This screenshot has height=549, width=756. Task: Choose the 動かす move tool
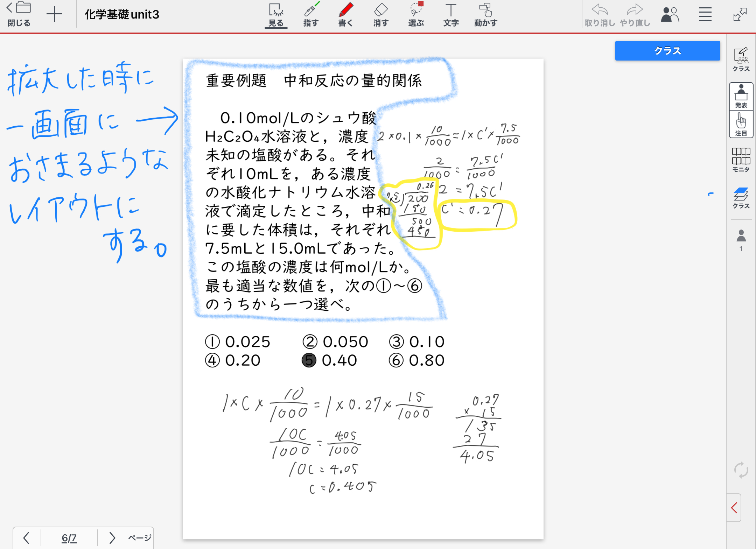(x=485, y=15)
